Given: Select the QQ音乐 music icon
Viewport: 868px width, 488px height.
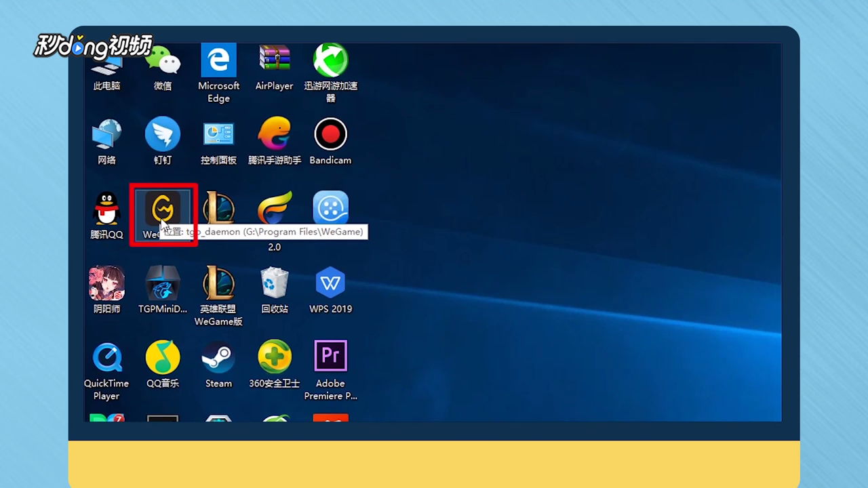Looking at the screenshot, I should (163, 357).
